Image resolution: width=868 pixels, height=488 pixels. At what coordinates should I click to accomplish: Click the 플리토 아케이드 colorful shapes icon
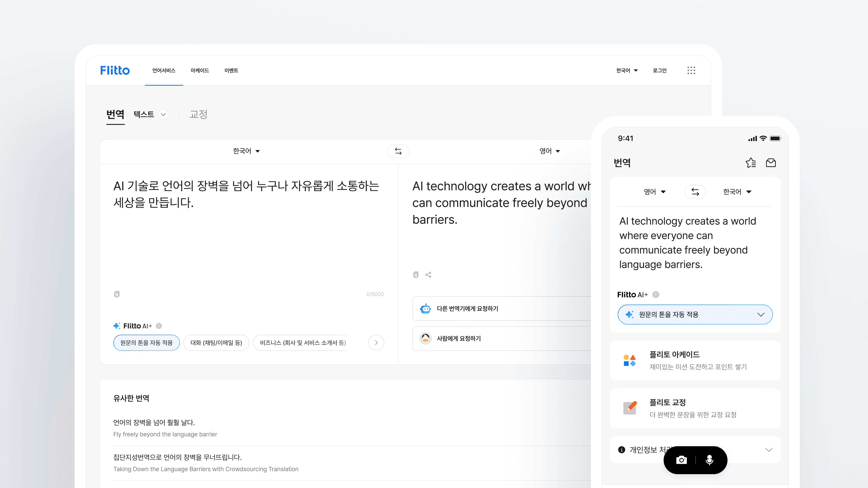[x=630, y=360]
